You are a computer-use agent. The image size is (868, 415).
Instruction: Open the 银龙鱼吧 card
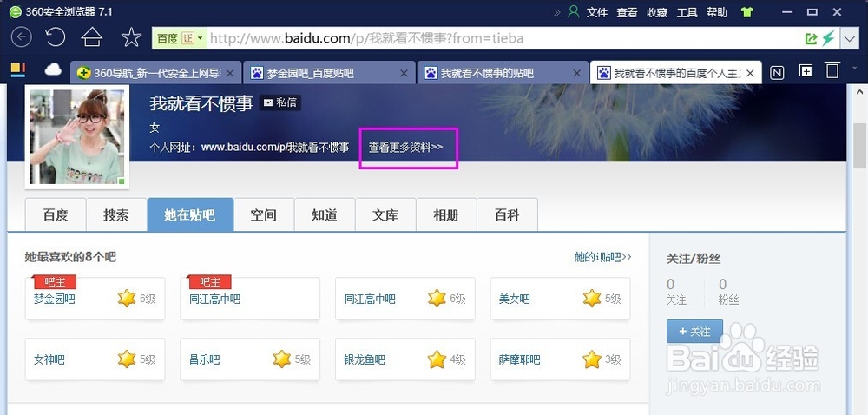click(x=405, y=359)
